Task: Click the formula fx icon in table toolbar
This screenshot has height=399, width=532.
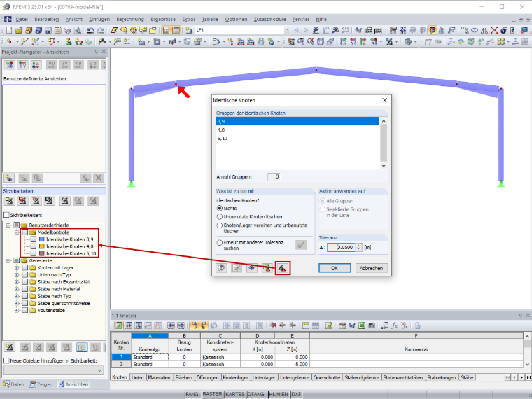Action: click(395, 325)
